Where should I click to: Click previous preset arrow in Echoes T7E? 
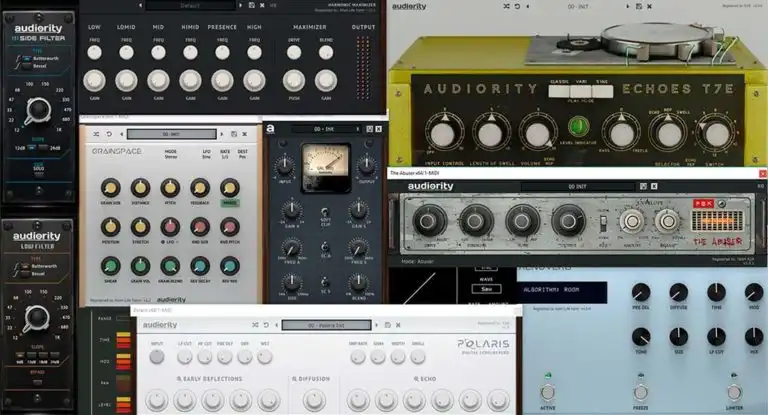[x=528, y=6]
